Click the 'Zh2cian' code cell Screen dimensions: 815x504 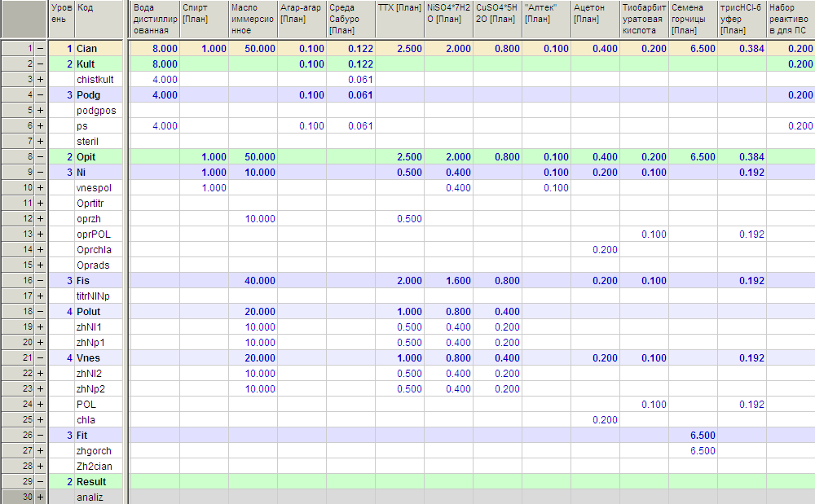click(x=99, y=466)
